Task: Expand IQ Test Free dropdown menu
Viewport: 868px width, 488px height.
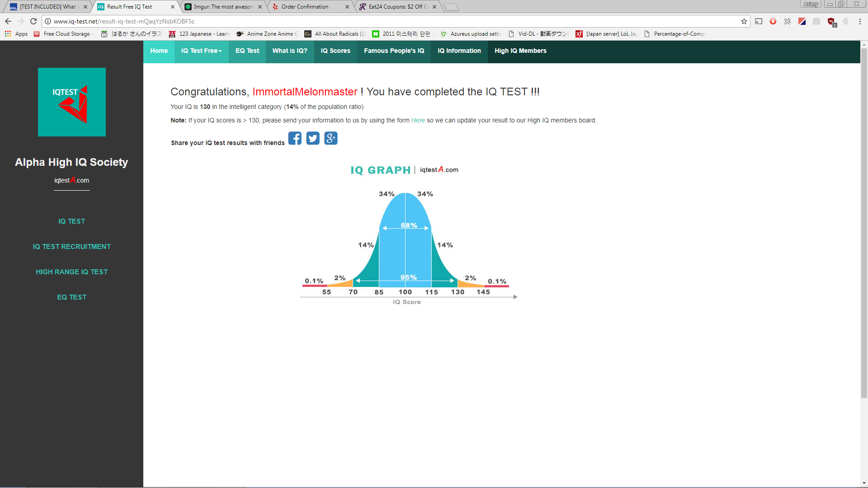Action: [202, 51]
